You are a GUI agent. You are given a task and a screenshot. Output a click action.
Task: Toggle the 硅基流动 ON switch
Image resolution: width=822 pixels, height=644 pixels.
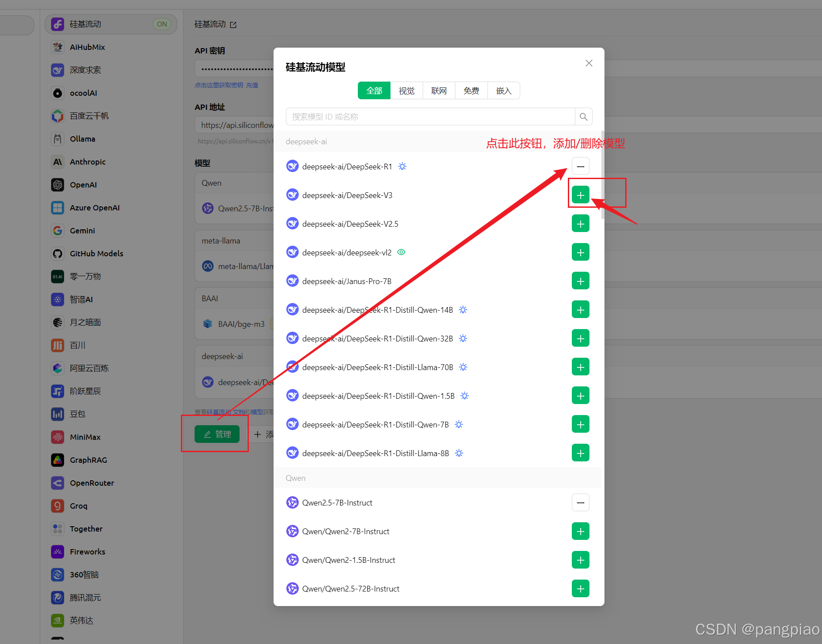pyautogui.click(x=162, y=24)
